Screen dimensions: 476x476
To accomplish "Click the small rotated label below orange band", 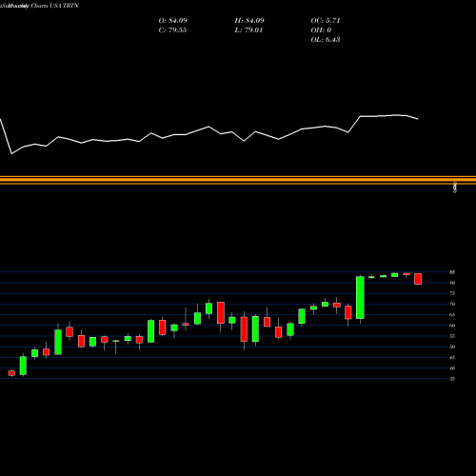I will pos(455,188).
